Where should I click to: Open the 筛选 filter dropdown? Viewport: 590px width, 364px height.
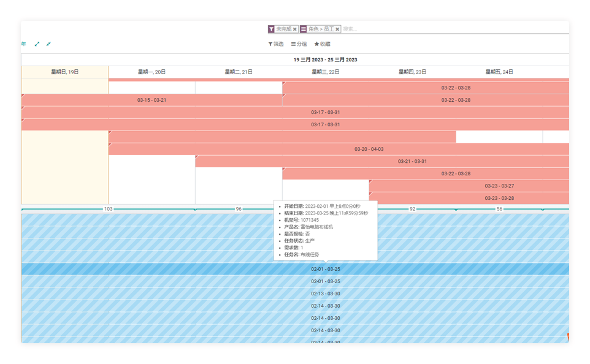pyautogui.click(x=276, y=44)
